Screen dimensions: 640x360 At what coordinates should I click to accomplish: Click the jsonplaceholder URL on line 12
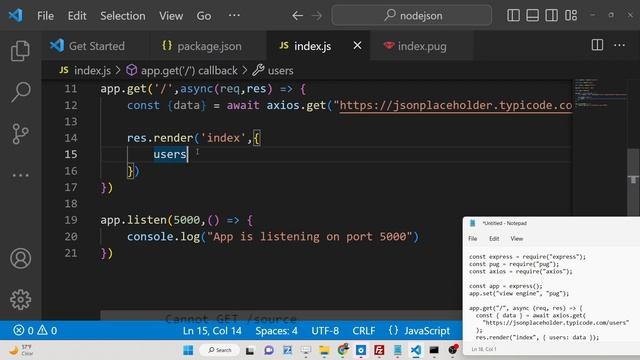pyautogui.click(x=456, y=105)
